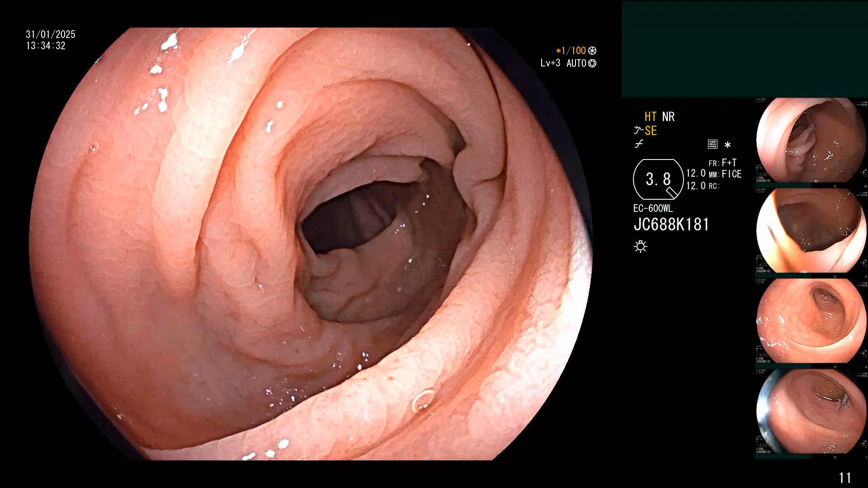
Task: Click the RC: setting label
Action: 714,186
